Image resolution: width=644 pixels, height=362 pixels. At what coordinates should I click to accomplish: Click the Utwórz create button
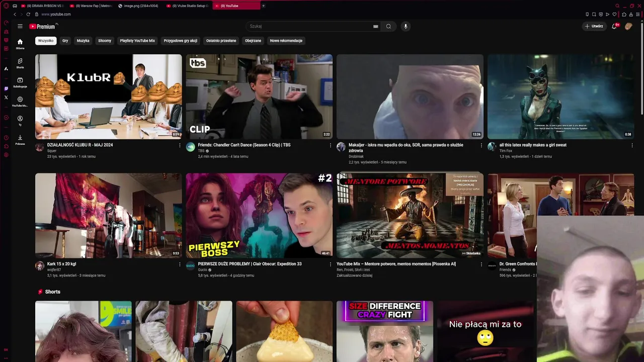[x=594, y=26]
